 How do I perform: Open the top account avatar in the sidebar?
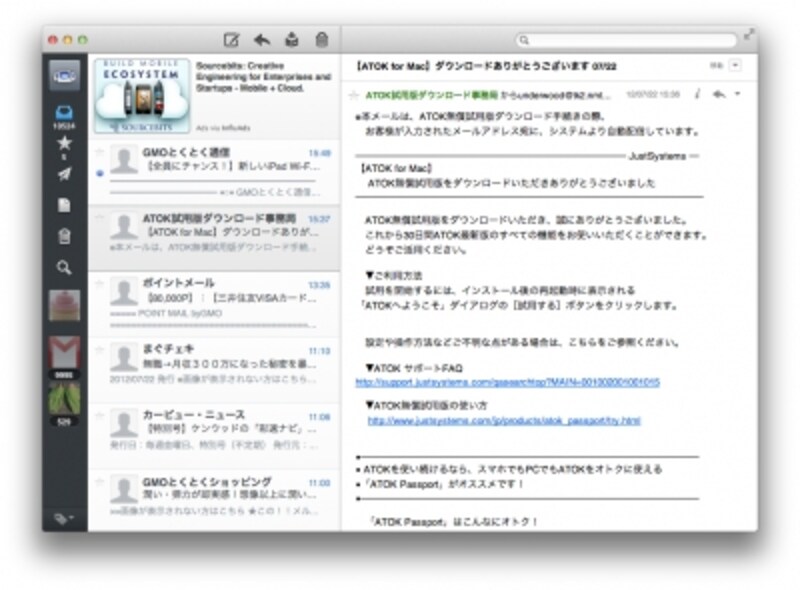[64, 76]
